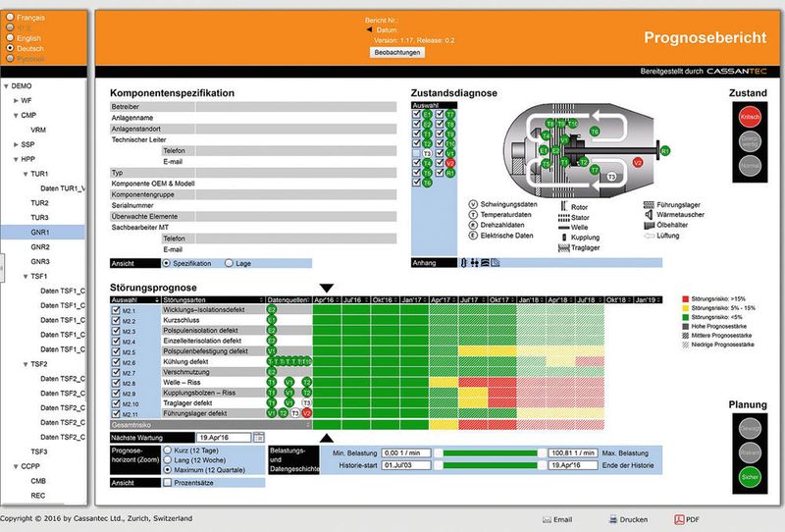
Task: Select GNR1 in the tree
Action: tap(40, 232)
